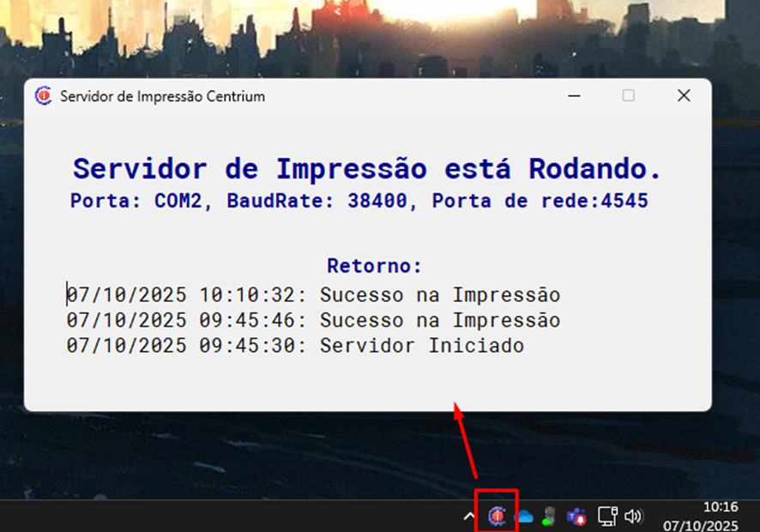The width and height of the screenshot is (760, 532).
Task: Close the Servidor de Impressão window
Action: point(684,96)
